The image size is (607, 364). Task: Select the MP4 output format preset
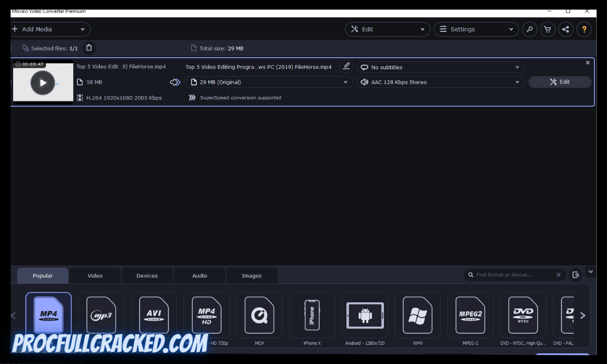(x=49, y=314)
